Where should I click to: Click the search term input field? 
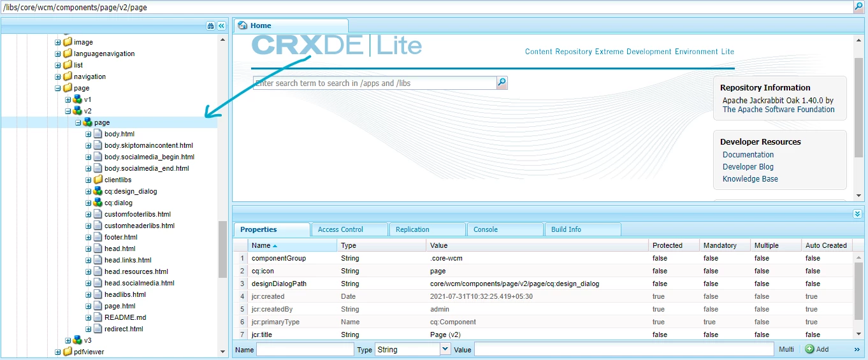pyautogui.click(x=375, y=83)
